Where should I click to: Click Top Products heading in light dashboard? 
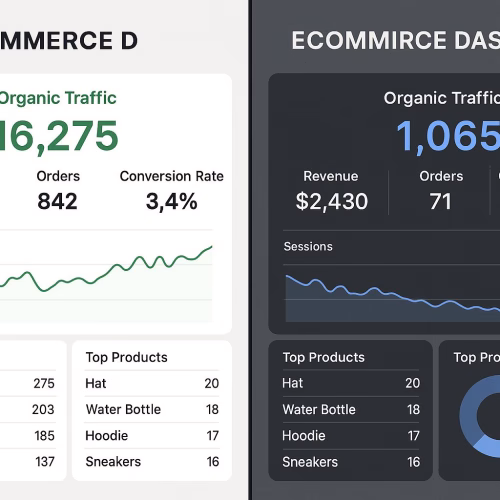click(x=127, y=357)
